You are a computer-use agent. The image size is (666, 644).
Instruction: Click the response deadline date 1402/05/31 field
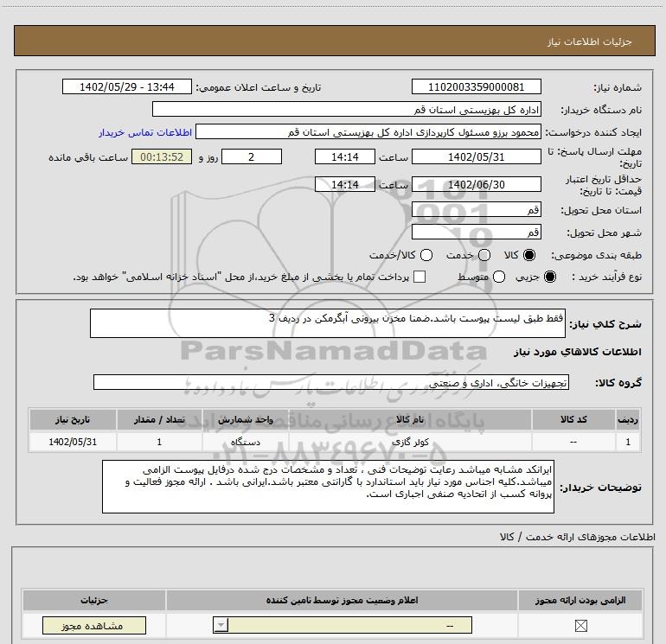(x=476, y=156)
